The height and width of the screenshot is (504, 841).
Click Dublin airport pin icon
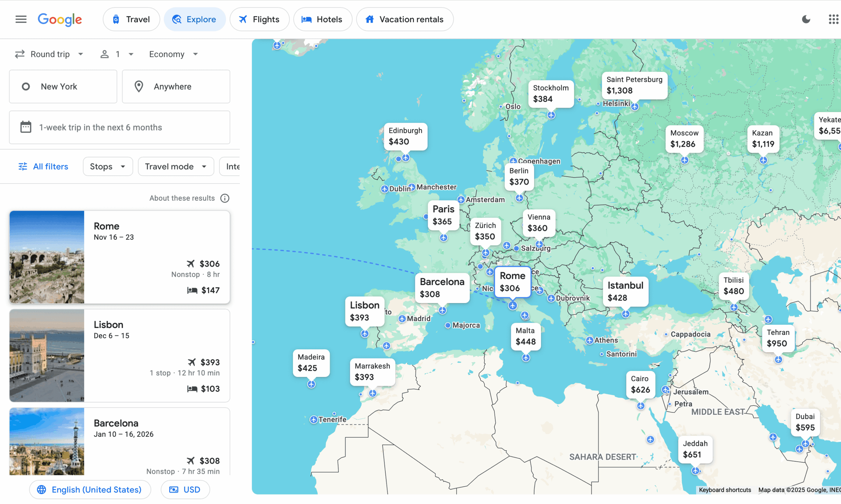[x=384, y=189]
